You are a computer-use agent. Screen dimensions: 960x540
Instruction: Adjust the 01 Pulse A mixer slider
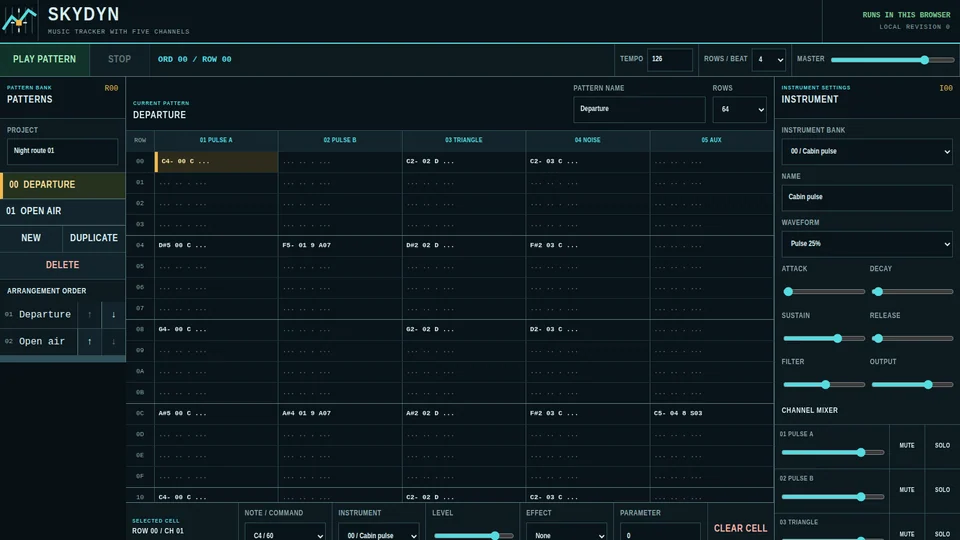833,452
